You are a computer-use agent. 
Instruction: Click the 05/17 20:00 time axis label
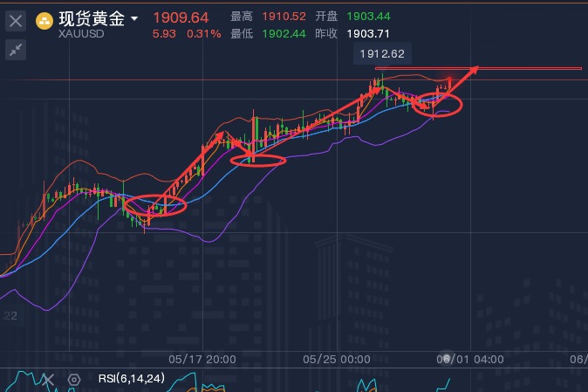click(202, 359)
